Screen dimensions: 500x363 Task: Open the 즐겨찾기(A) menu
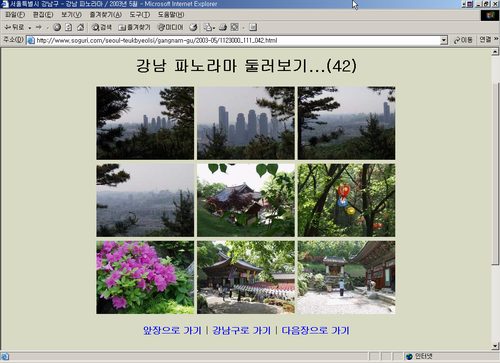coord(106,15)
